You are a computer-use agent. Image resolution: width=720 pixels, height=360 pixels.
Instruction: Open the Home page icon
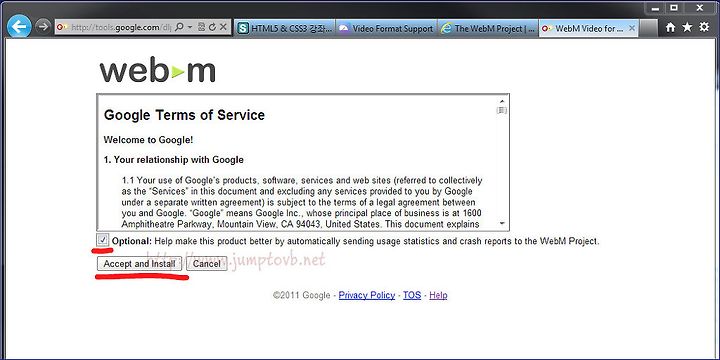point(670,28)
